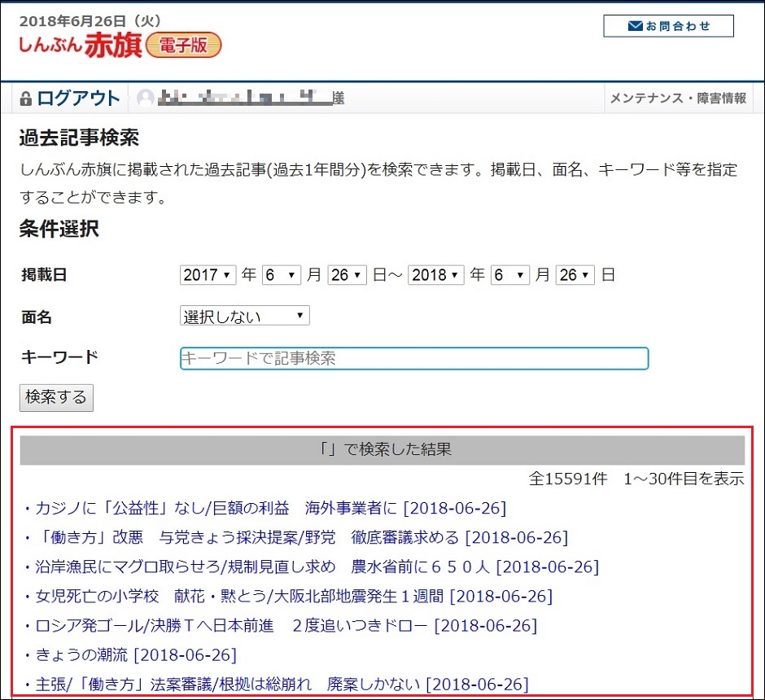Open the end day dropdown

(575, 275)
